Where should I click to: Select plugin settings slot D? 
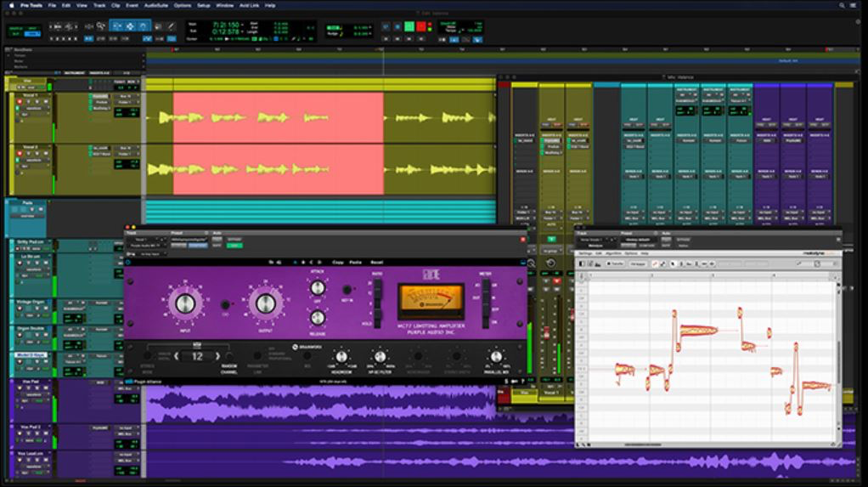tap(318, 262)
